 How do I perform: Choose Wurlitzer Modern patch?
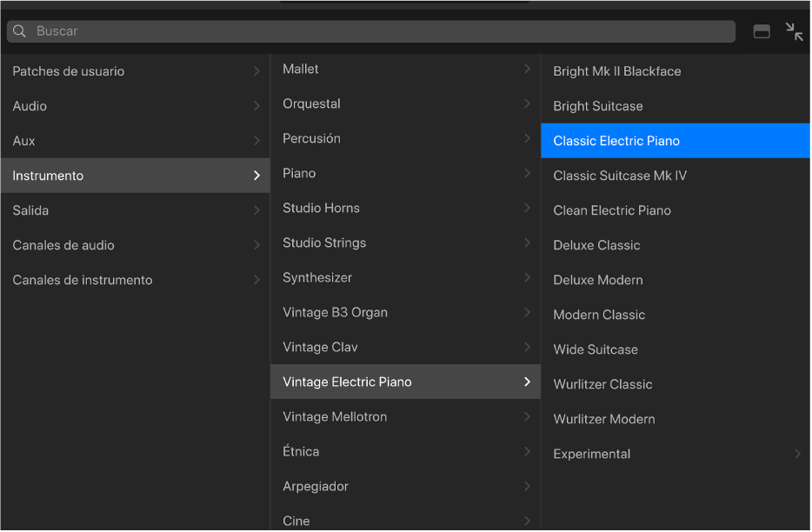tap(676, 418)
